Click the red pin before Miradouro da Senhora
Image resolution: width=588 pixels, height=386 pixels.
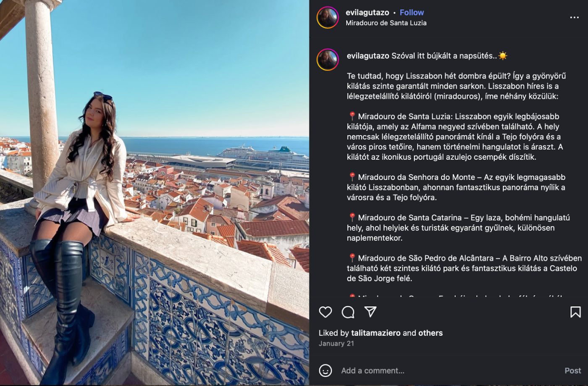[352, 177]
